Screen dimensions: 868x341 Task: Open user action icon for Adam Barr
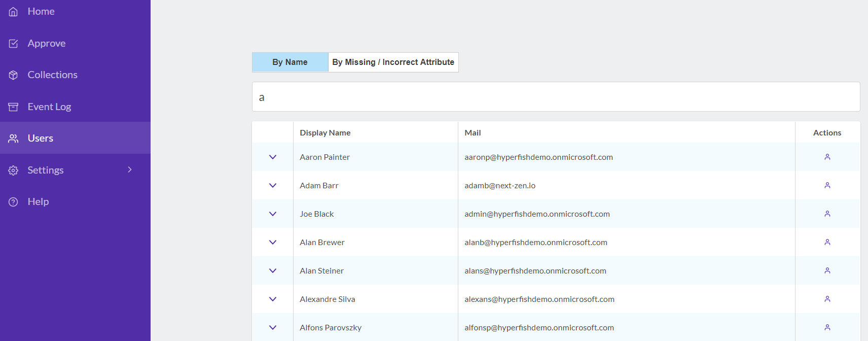click(x=827, y=185)
